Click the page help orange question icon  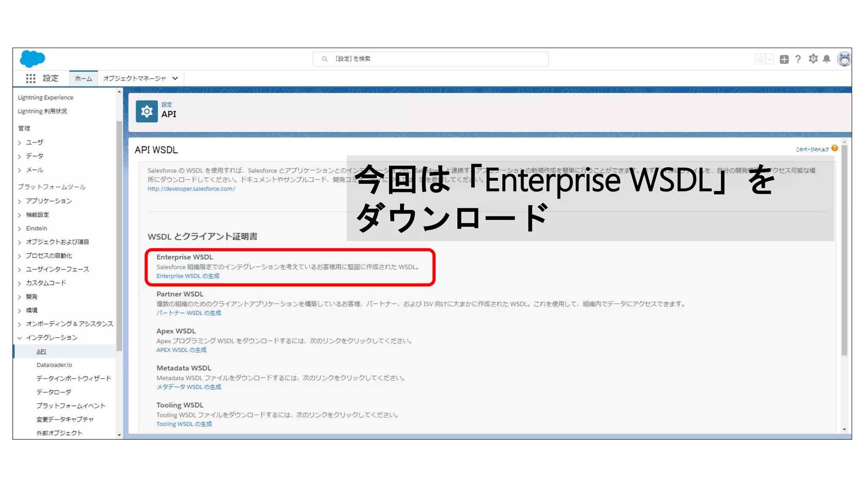[x=835, y=148]
